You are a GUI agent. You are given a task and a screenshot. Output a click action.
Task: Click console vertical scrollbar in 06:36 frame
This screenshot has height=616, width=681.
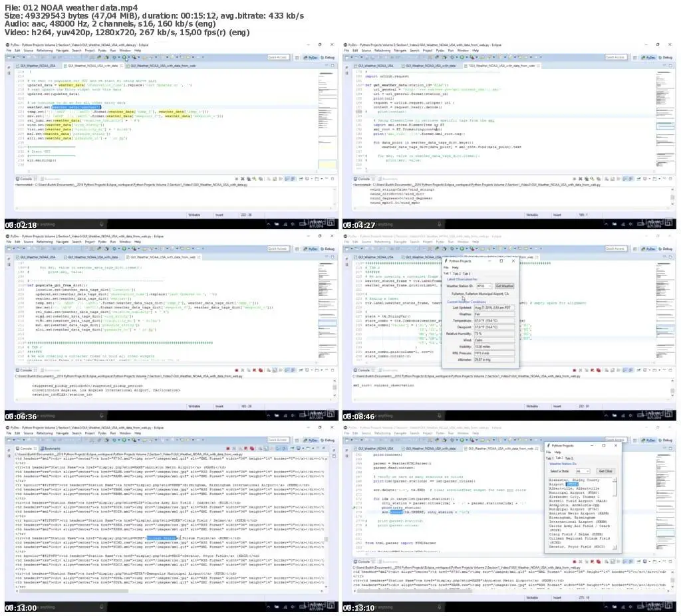(x=335, y=389)
